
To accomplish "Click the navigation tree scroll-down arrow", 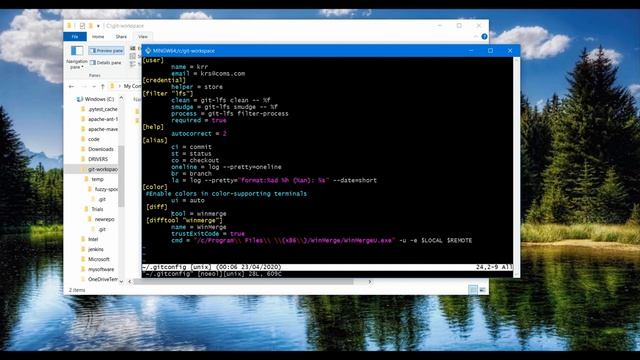I will click(x=121, y=281).
